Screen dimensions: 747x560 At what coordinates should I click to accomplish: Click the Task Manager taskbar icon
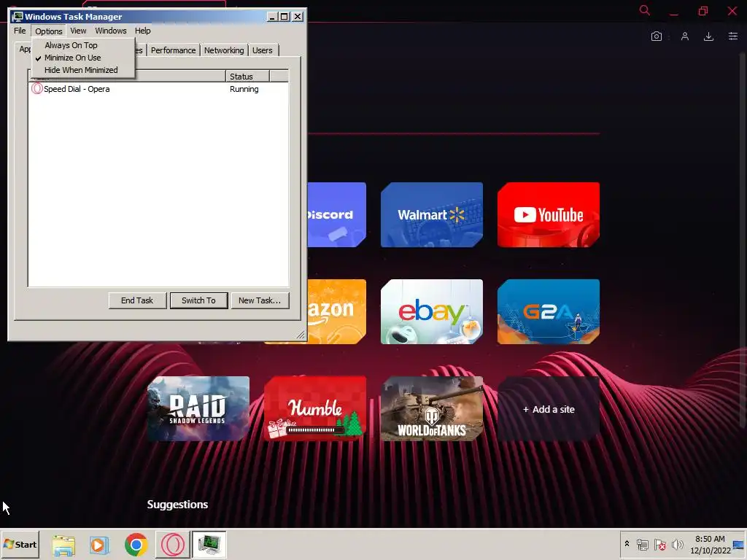[209, 545]
